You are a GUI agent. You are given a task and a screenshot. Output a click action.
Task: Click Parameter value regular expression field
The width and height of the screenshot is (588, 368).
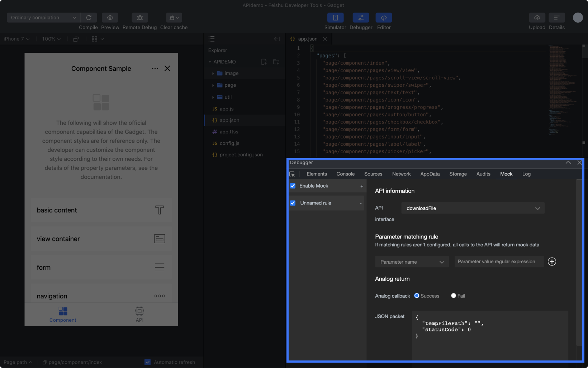[x=499, y=261]
